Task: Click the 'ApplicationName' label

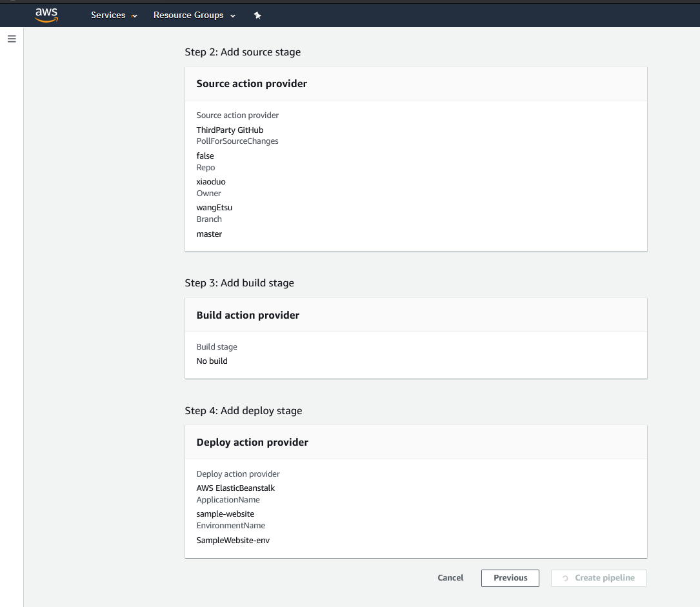Action: point(228,499)
